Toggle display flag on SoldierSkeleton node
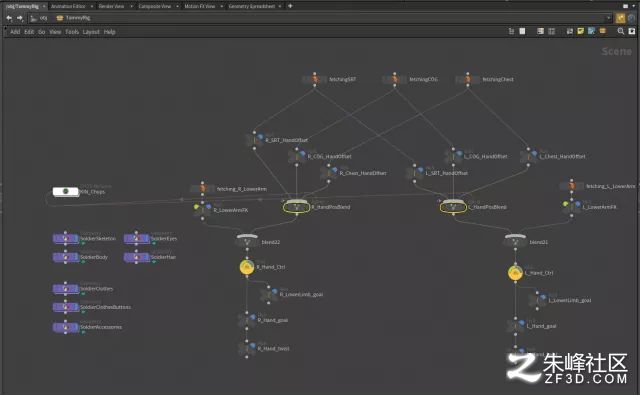 tap(75, 238)
